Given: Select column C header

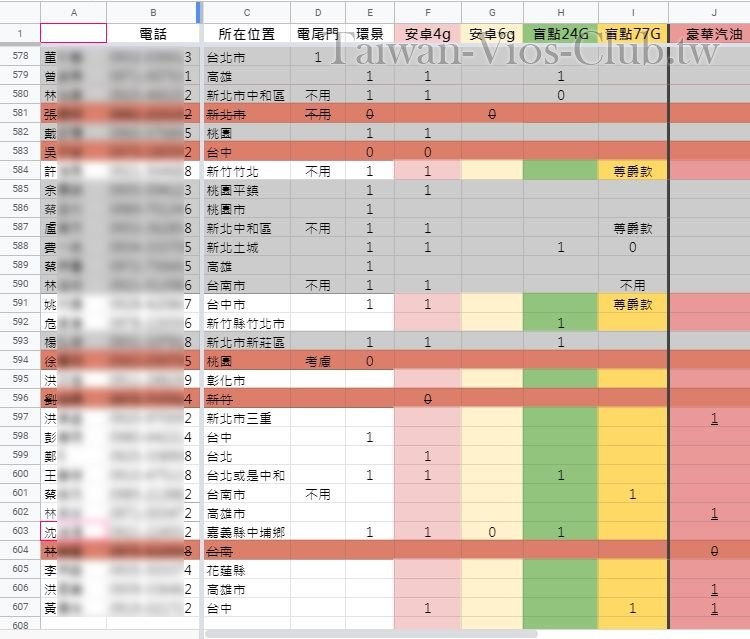Looking at the screenshot, I should [247, 12].
